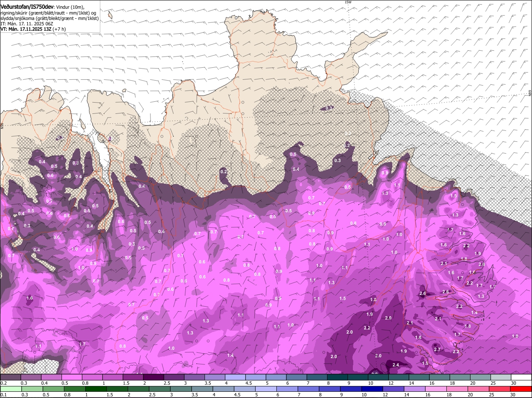The image size is (532, 398).
Task: Click the 2.7 precipitation value on the map
Action: click(437, 349)
